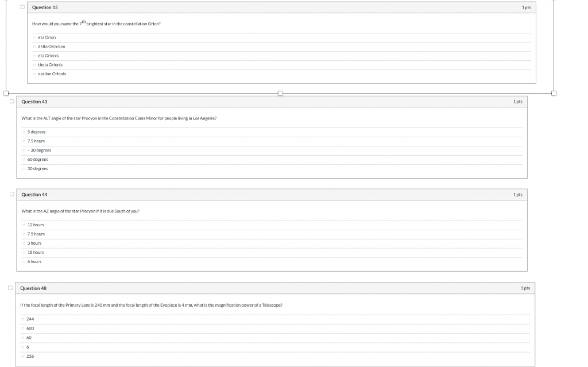
Task: Choose "7.5 hours" in Question 43
Action: (x=24, y=141)
